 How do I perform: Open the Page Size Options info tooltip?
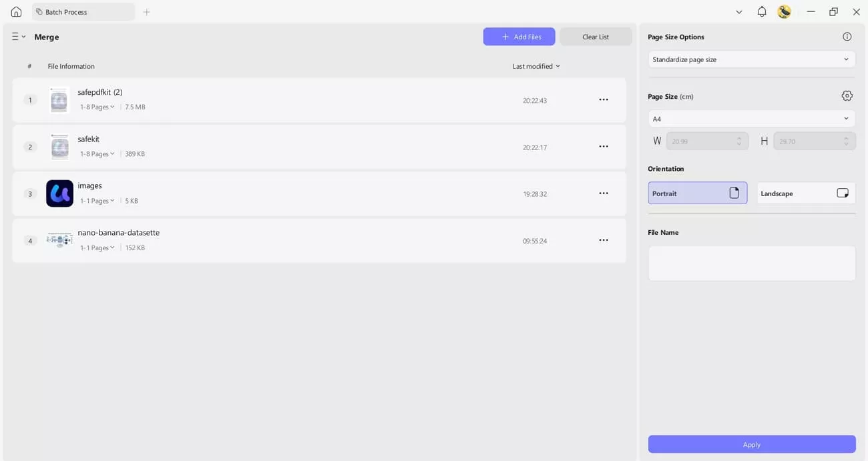[847, 36]
